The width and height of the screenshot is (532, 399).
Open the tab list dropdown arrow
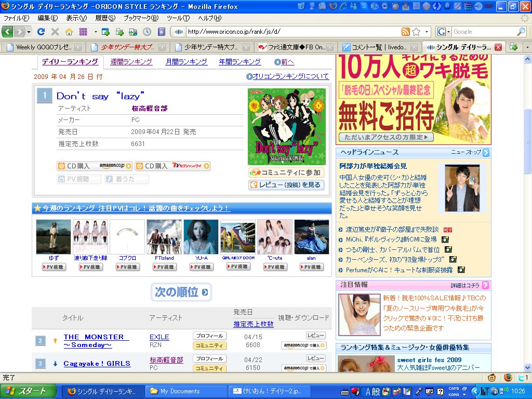point(527,47)
